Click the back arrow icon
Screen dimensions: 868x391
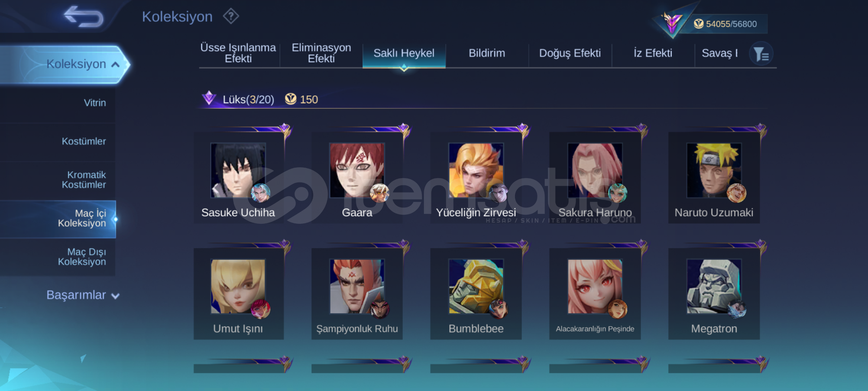84,17
